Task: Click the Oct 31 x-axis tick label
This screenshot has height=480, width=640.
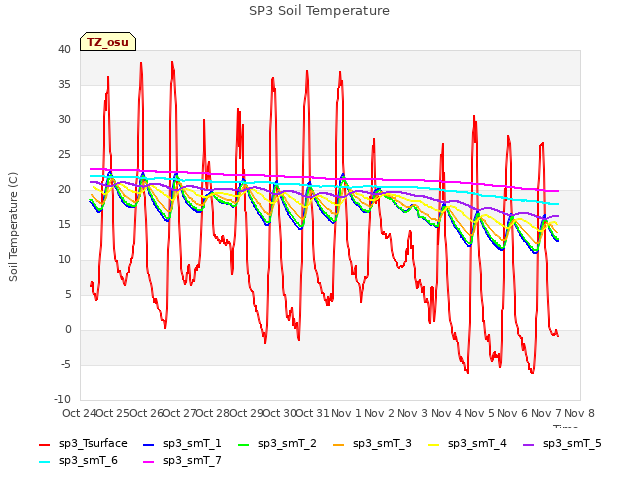Action: click(x=312, y=413)
